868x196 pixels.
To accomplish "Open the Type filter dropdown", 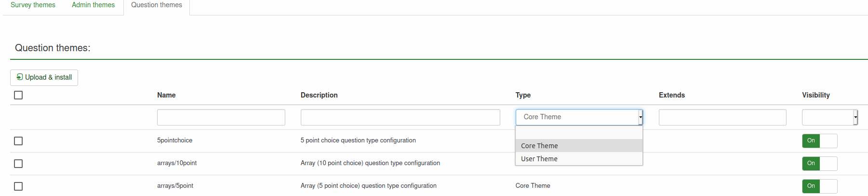I will pos(579,117).
